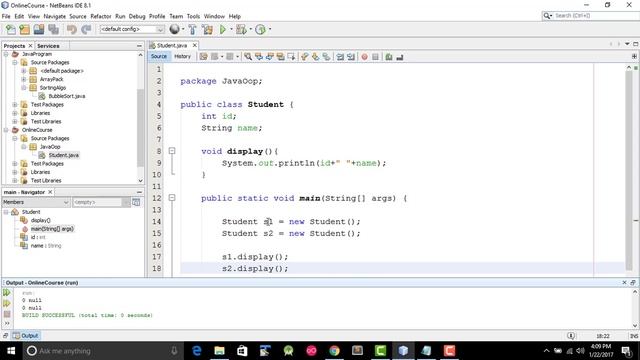The height and width of the screenshot is (360, 640).
Task: Click red Start Macro Recording icon
Action: tap(364, 57)
